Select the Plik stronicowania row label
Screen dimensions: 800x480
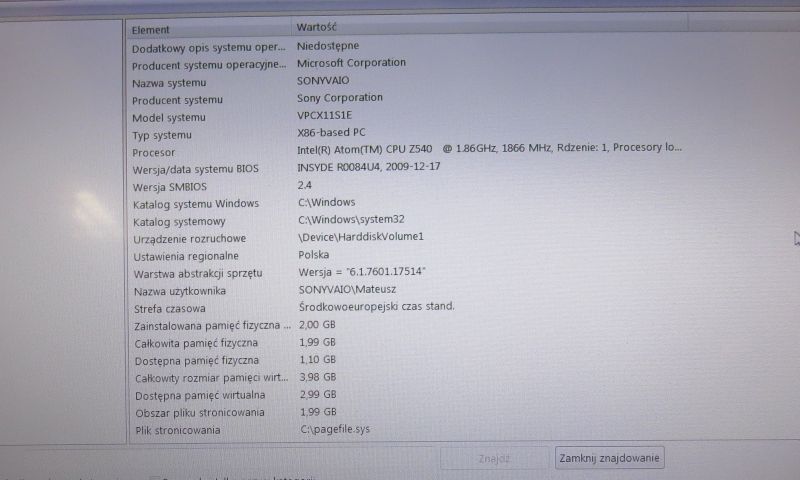click(178, 431)
